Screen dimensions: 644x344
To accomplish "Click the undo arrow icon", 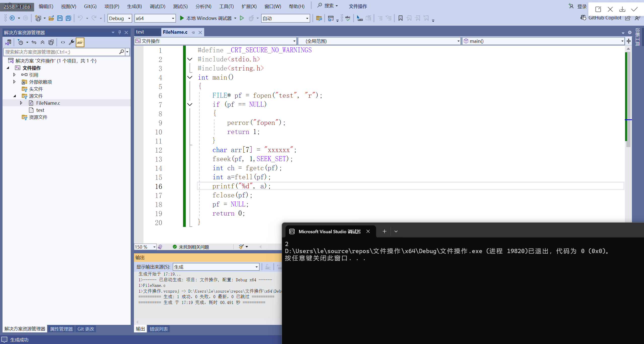I will 80,18.
